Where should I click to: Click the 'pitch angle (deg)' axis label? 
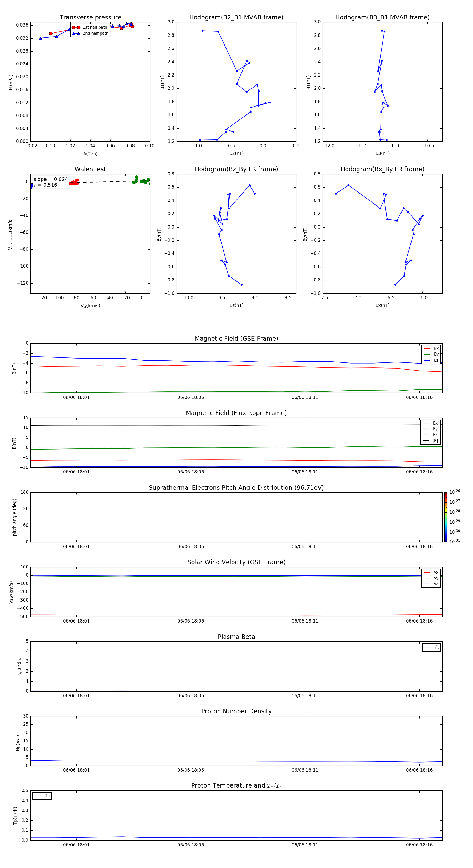pyautogui.click(x=14, y=517)
